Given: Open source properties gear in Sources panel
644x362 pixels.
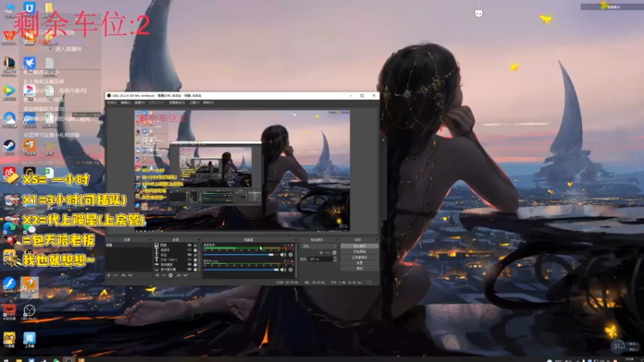Looking at the screenshot, I should coord(171,275).
